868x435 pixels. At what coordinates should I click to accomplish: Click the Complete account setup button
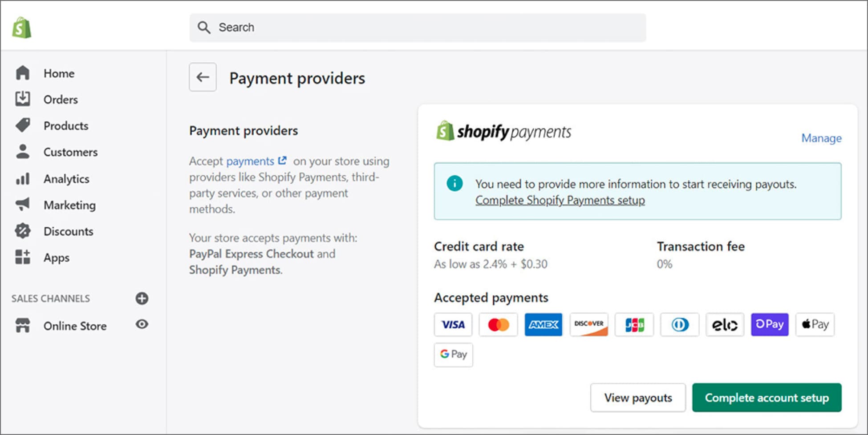[767, 398]
